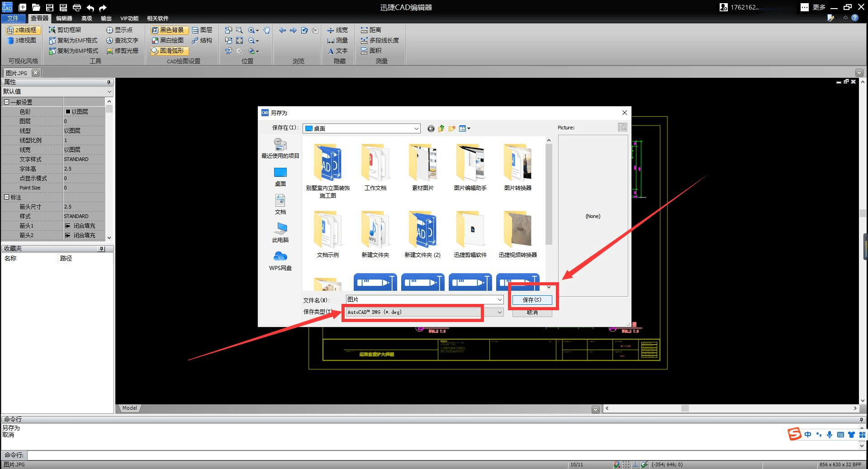Select the 修剪光栅 tool
Screen dimensions: 868x469
point(122,51)
